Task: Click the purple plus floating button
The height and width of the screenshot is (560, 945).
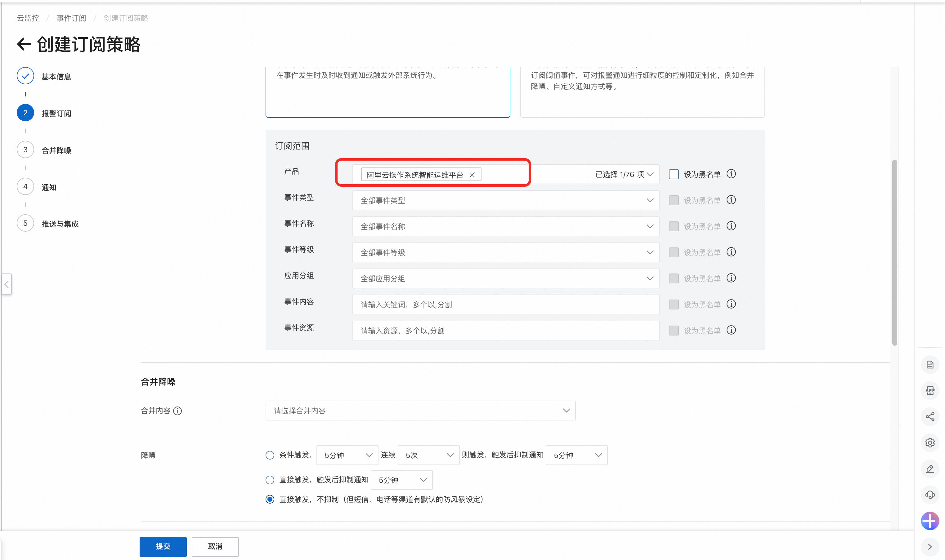Action: pyautogui.click(x=929, y=521)
